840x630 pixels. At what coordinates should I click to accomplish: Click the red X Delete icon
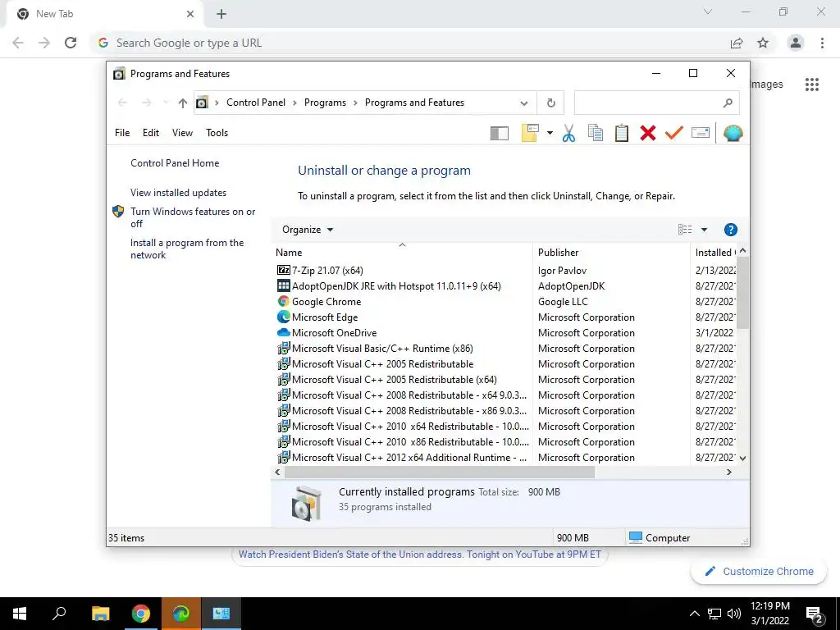click(648, 133)
